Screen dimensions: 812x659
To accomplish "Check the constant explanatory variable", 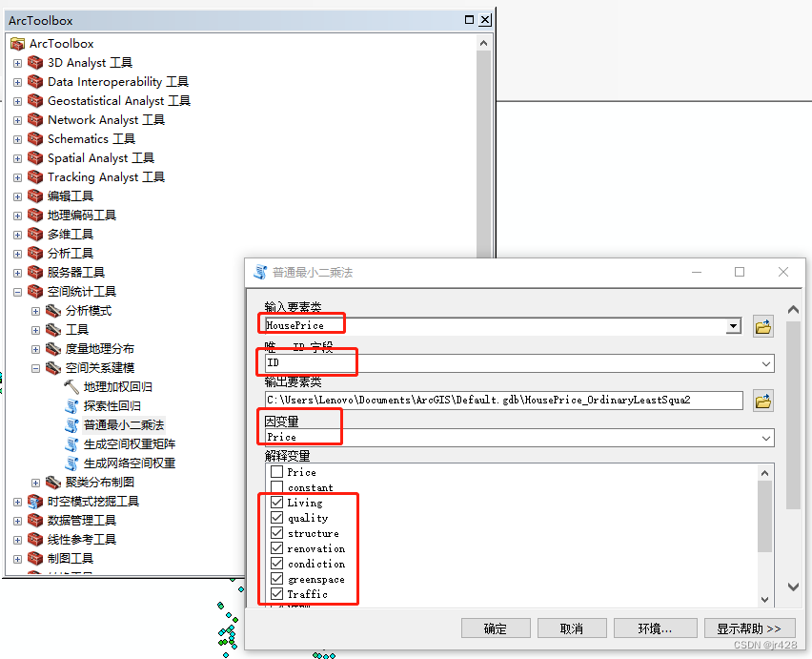I will tap(277, 487).
